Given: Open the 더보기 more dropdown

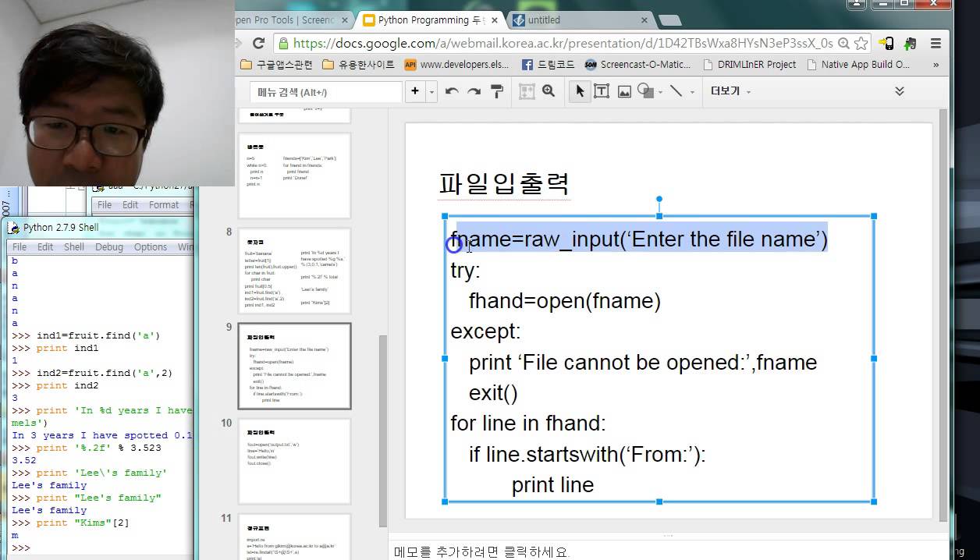Looking at the screenshot, I should [730, 91].
